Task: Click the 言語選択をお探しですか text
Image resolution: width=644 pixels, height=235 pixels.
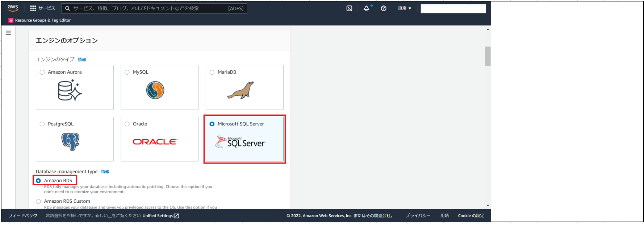Action: [93, 216]
